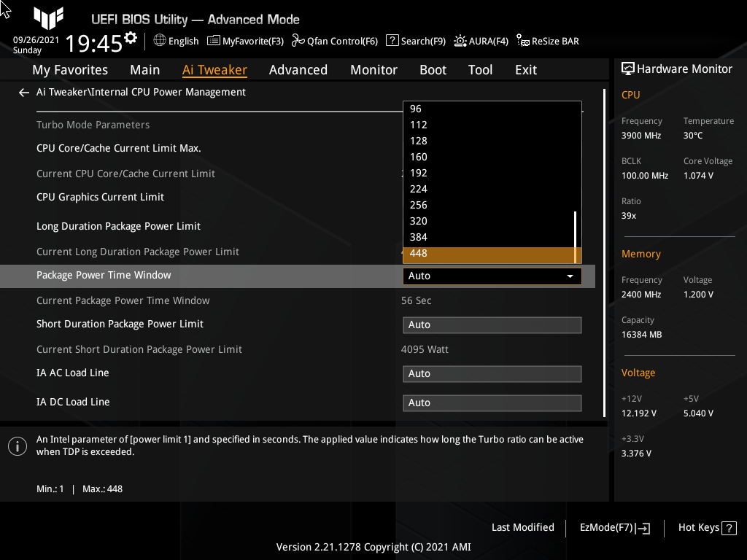The width and height of the screenshot is (747, 560).
Task: Click the Hardware Monitor panel icon
Action: click(x=629, y=68)
